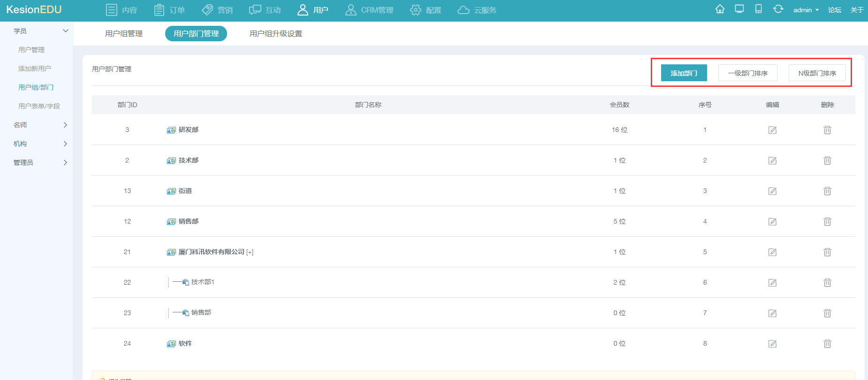Click the department icon beside 街道

point(171,191)
